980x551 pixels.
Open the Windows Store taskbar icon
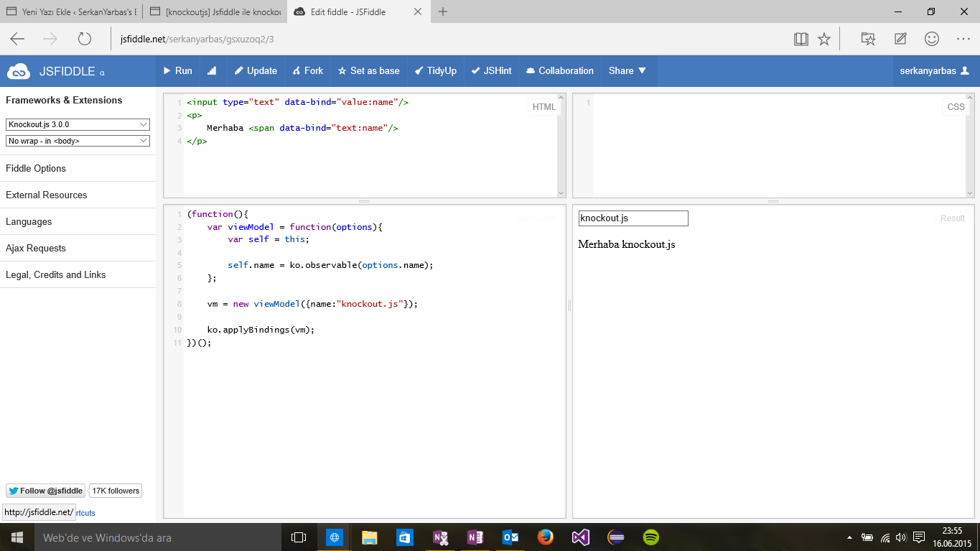click(405, 537)
